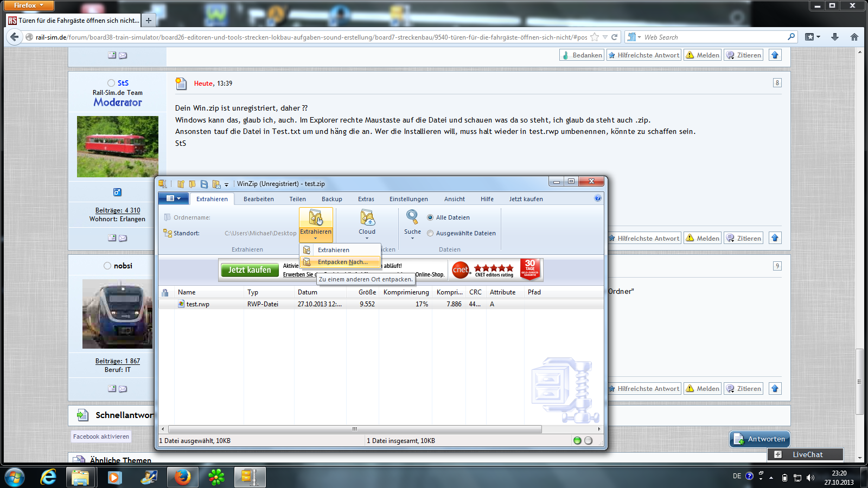Image resolution: width=868 pixels, height=488 pixels.
Task: Go to Firefox home page icon
Action: pos(854,37)
